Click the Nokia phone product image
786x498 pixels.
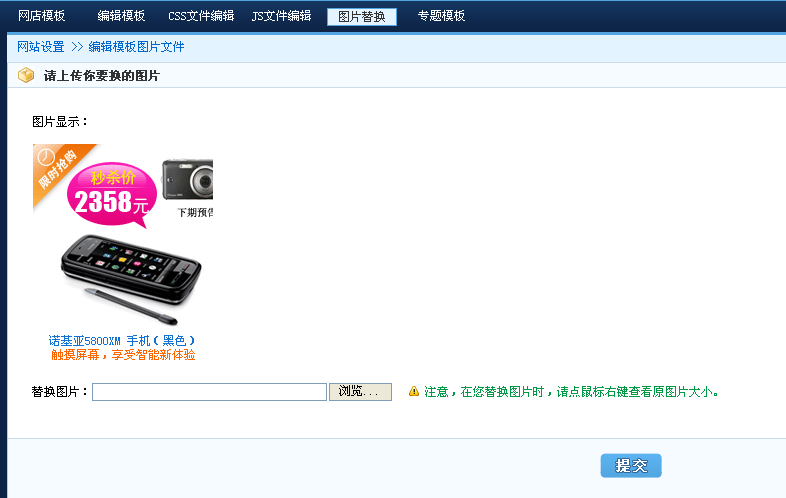coord(131,279)
